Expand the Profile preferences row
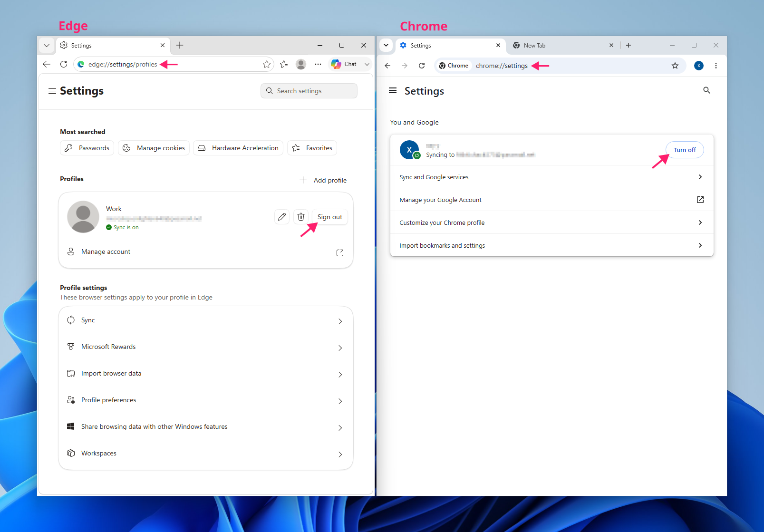 (206, 400)
